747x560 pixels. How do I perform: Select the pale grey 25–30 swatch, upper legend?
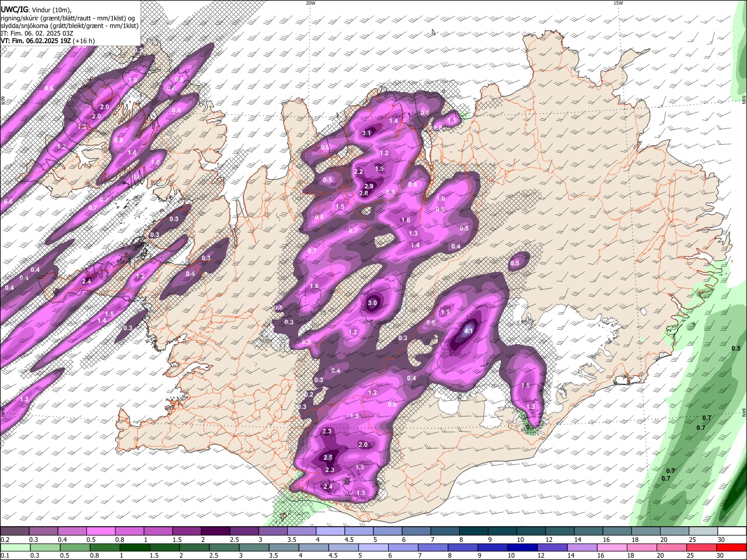(703, 531)
